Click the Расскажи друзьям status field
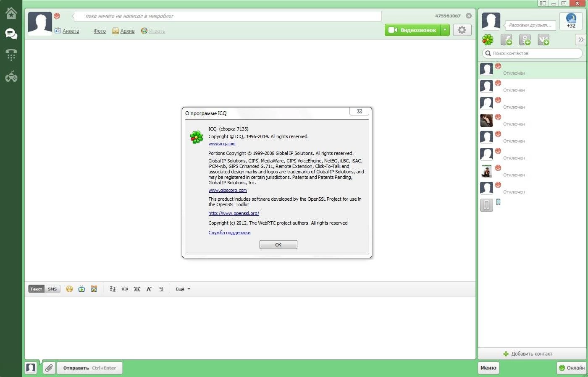 coord(530,25)
